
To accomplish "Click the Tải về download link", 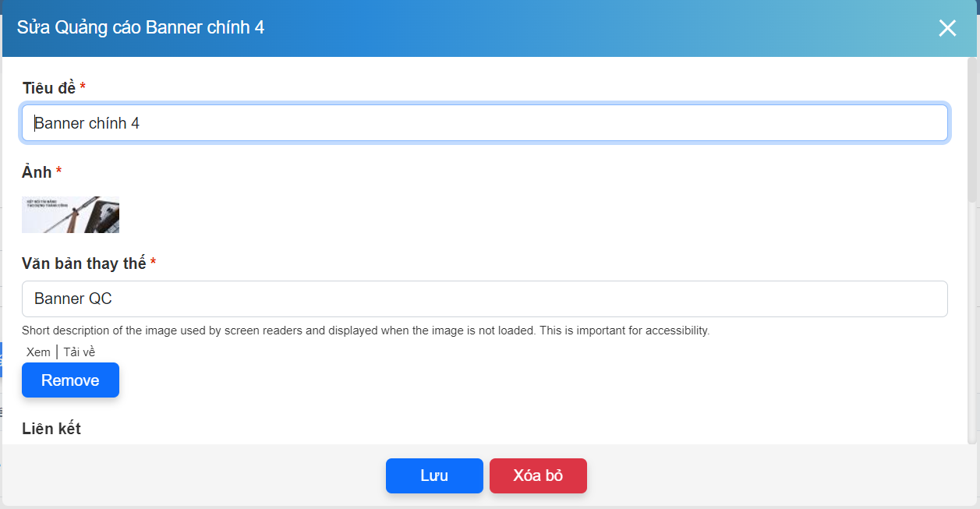I will tap(79, 352).
